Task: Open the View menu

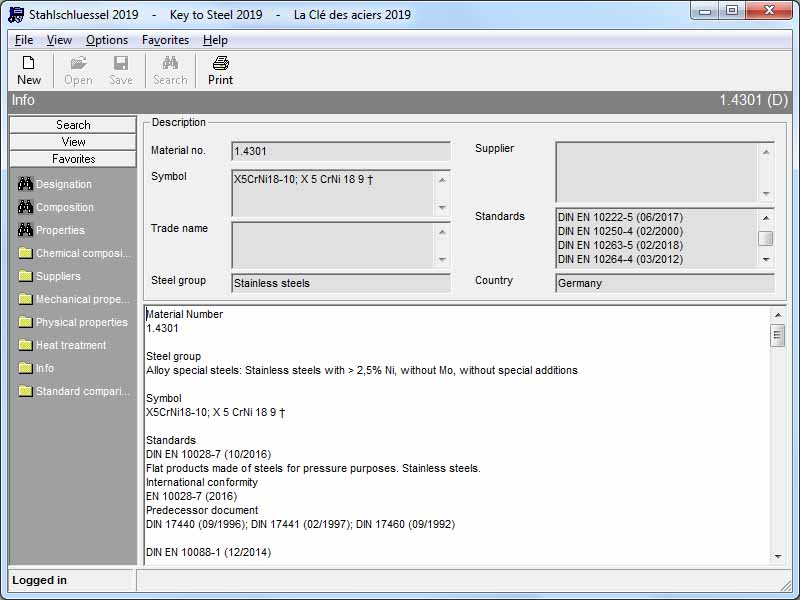Action: tap(59, 40)
